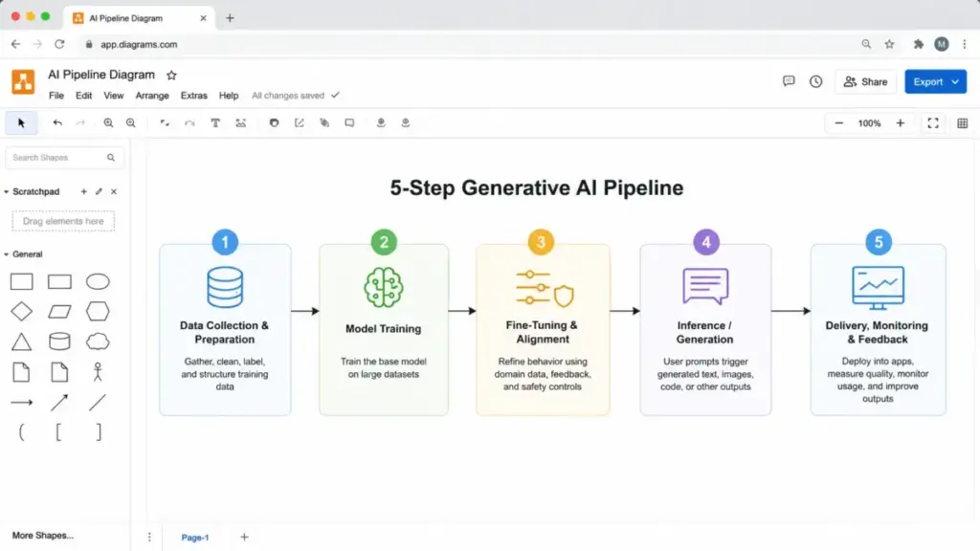The width and height of the screenshot is (980, 551).
Task: Select the pointer arrow tool
Action: coord(21,123)
